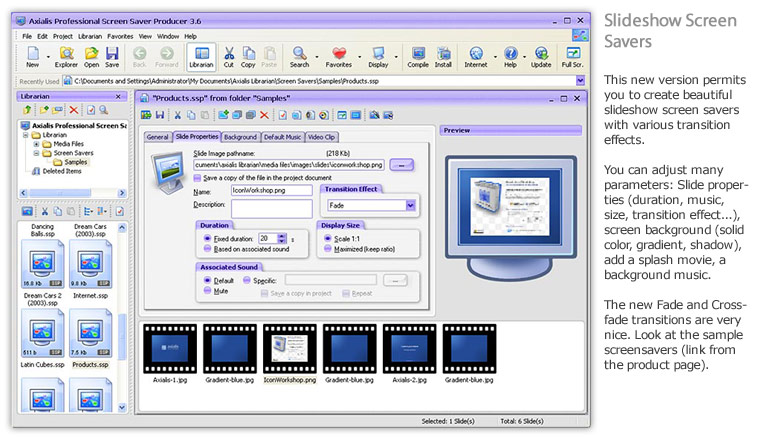Compile the screen saver via Compile icon
Image resolution: width=760 pixels, height=440 pixels.
pos(418,57)
